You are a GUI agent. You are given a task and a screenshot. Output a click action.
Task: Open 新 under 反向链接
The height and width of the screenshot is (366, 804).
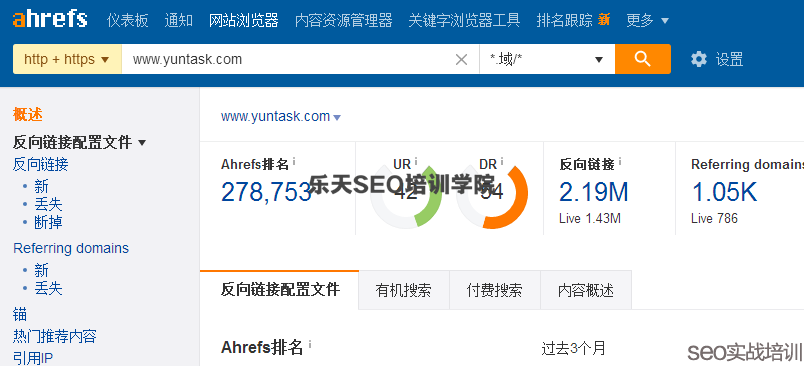42,186
